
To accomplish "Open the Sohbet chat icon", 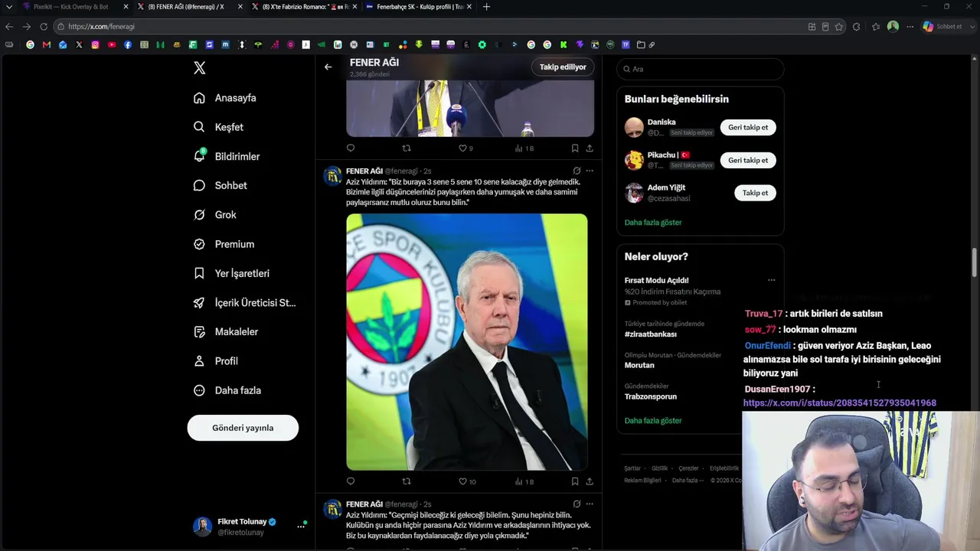I will [199, 185].
